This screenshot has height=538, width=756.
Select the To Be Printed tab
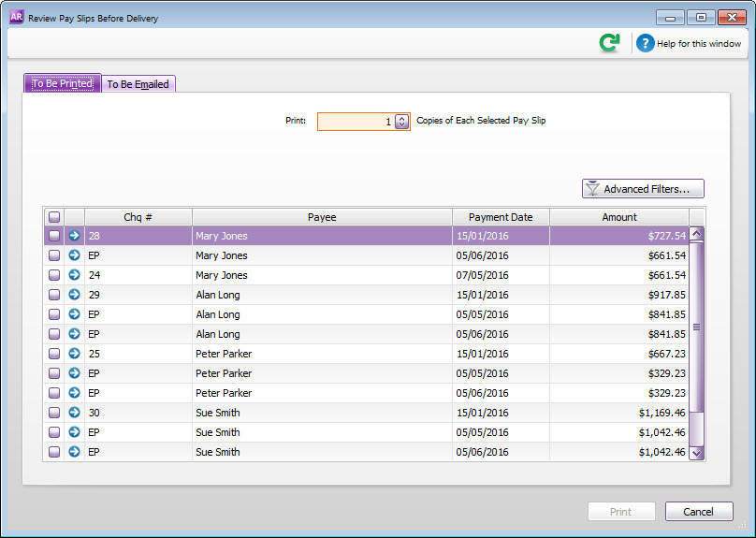[62, 84]
